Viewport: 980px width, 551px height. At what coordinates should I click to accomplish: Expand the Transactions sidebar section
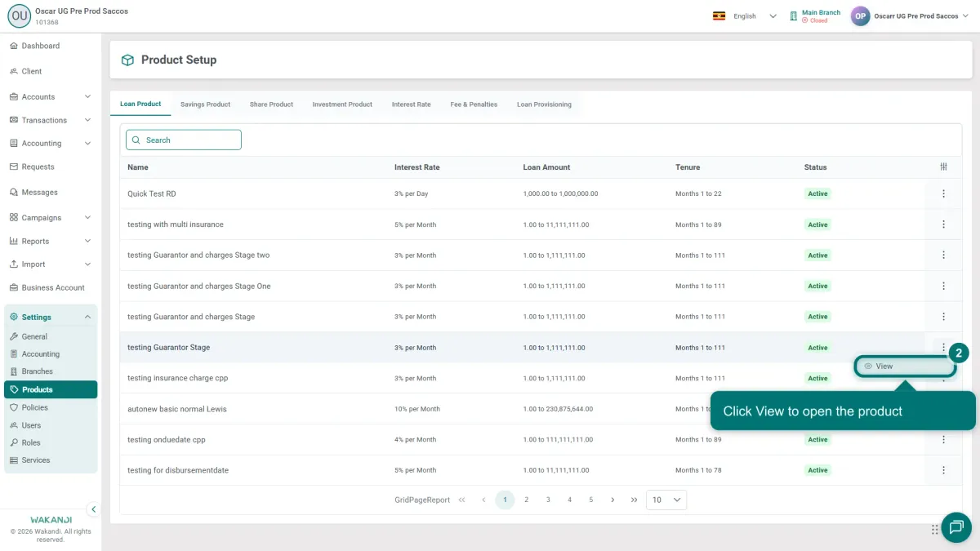pyautogui.click(x=49, y=120)
